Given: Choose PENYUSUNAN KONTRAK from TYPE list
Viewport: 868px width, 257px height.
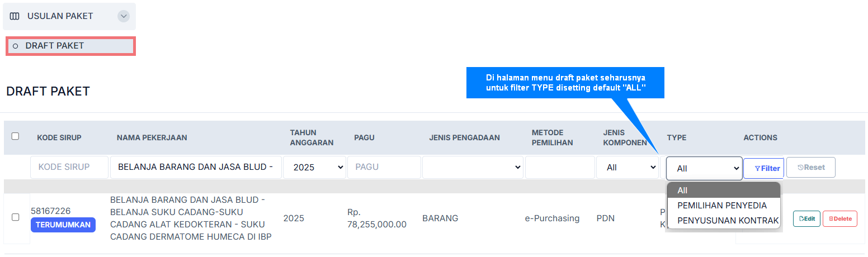Looking at the screenshot, I should [728, 221].
